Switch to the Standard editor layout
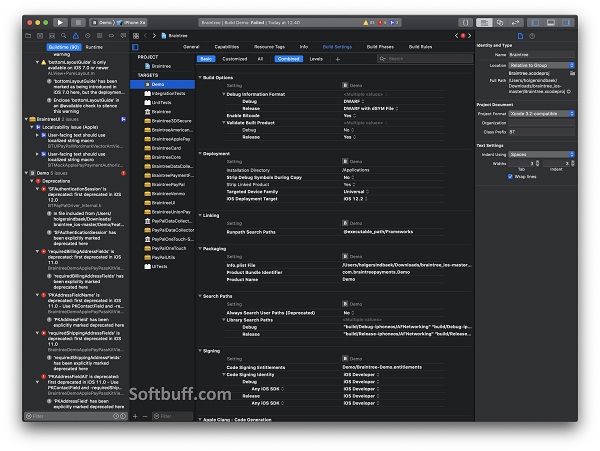 click(484, 23)
